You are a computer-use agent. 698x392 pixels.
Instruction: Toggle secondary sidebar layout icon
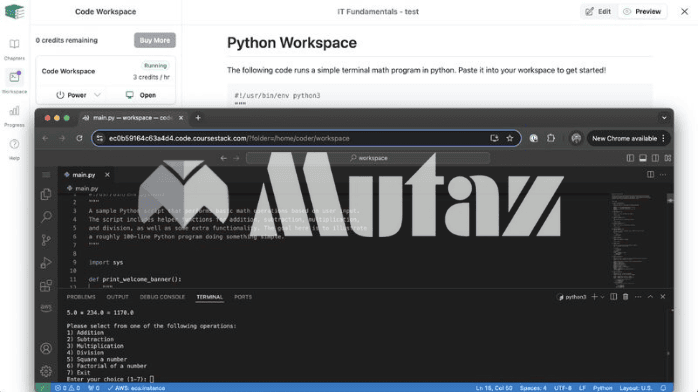click(655, 158)
